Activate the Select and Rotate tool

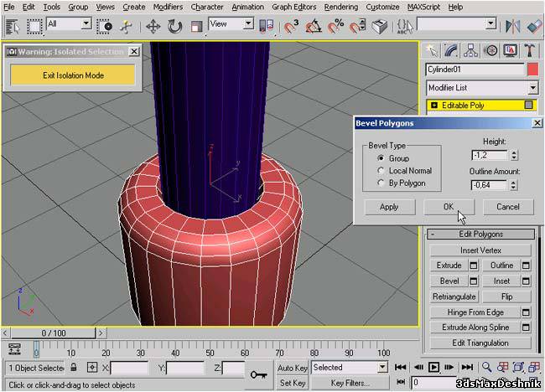(175, 27)
